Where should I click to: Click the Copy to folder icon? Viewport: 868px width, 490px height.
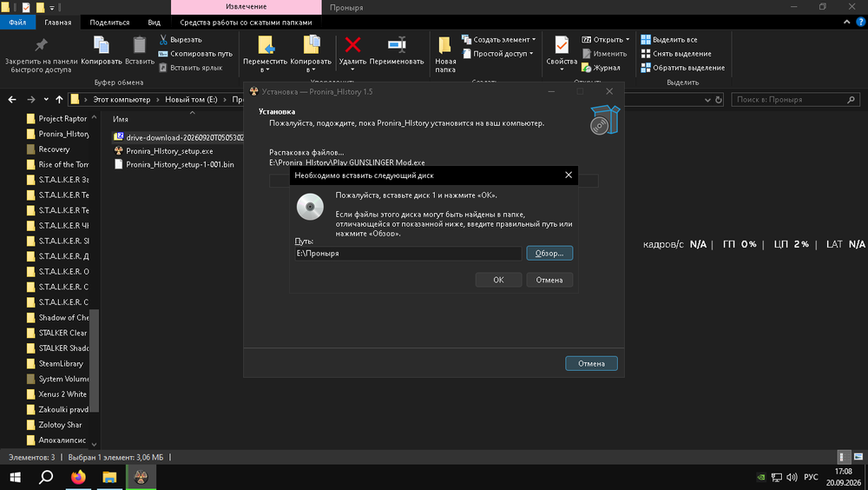click(x=311, y=45)
